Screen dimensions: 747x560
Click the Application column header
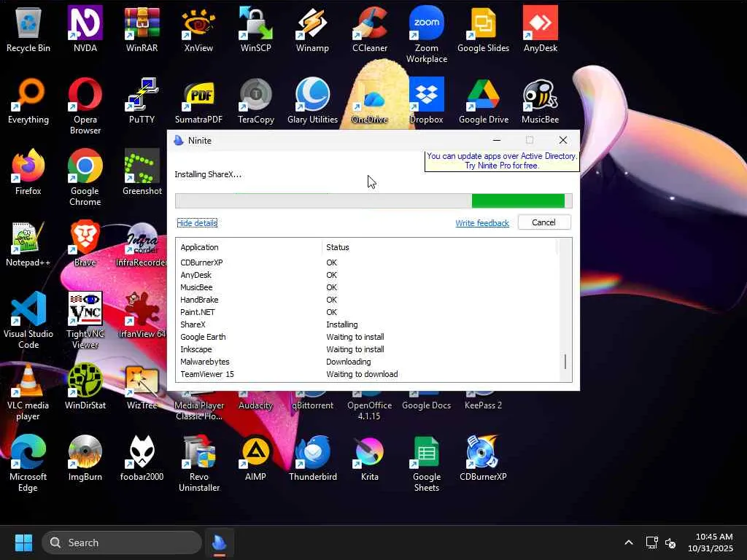[x=249, y=247]
